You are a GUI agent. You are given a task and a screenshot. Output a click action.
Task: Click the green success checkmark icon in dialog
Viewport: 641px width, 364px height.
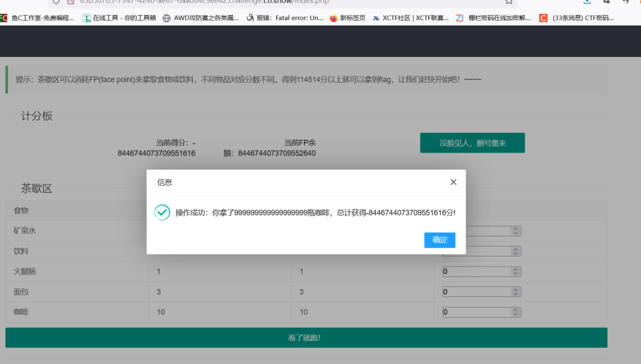tap(162, 213)
